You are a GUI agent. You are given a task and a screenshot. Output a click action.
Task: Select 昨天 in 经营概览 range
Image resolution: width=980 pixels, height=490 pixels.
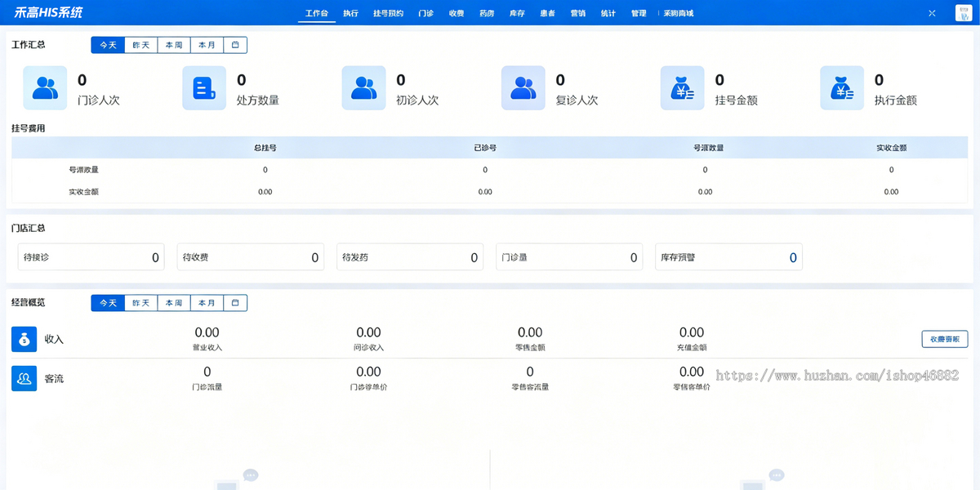click(141, 303)
